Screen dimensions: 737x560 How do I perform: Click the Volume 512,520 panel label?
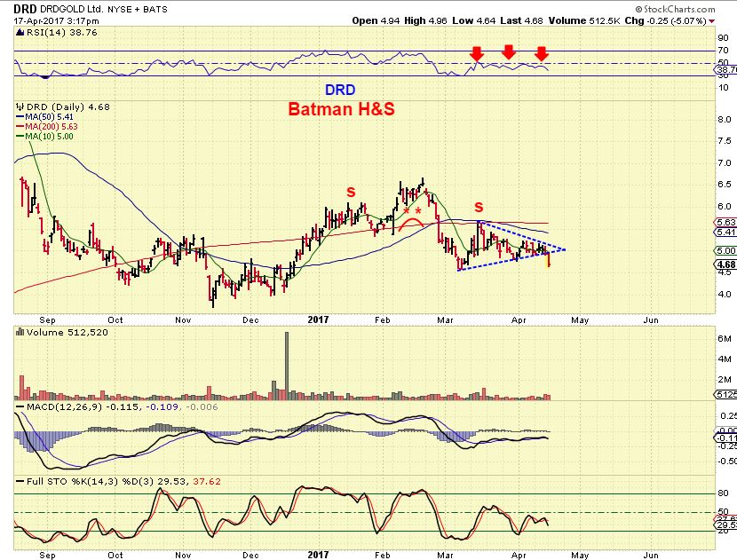tap(67, 332)
